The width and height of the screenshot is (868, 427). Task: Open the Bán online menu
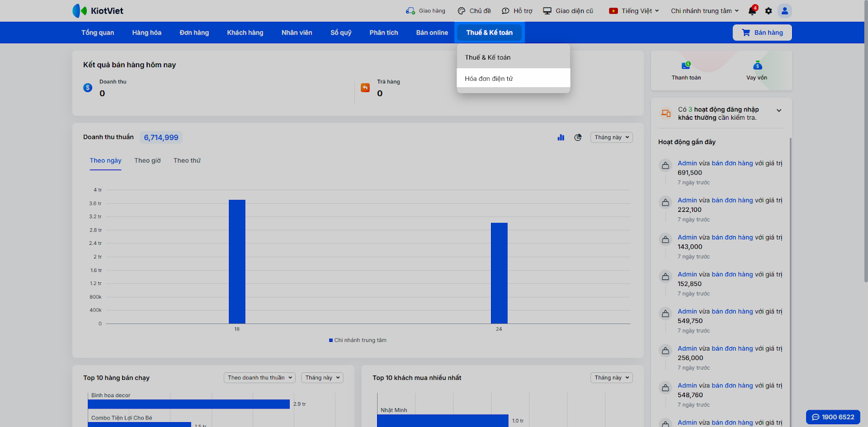432,33
